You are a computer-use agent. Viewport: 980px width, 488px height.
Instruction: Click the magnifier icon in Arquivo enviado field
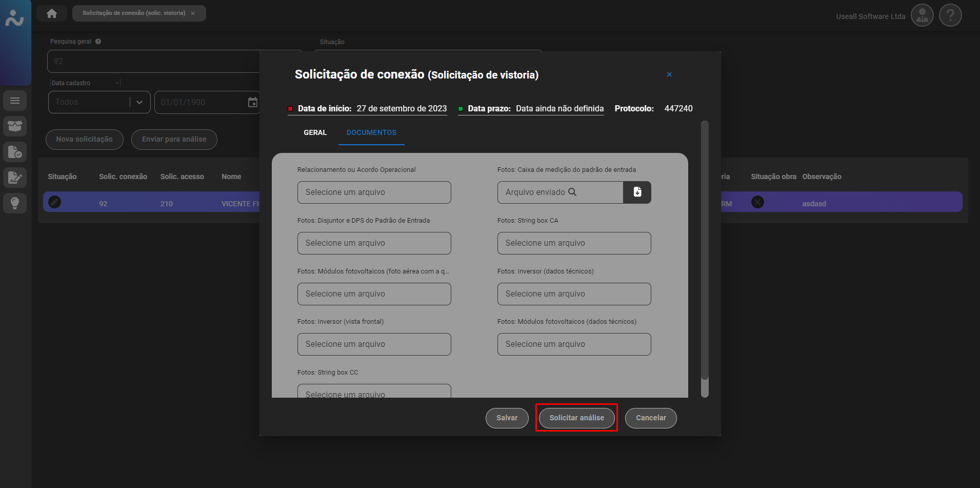click(572, 192)
